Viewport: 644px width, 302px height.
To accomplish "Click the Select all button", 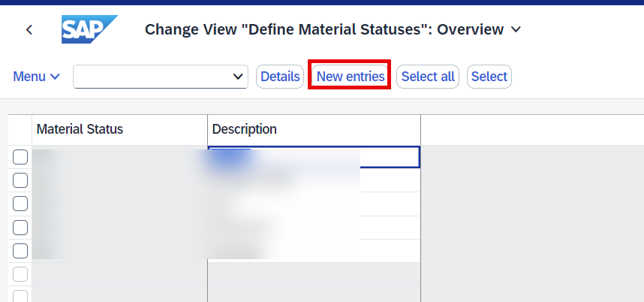I will point(428,77).
